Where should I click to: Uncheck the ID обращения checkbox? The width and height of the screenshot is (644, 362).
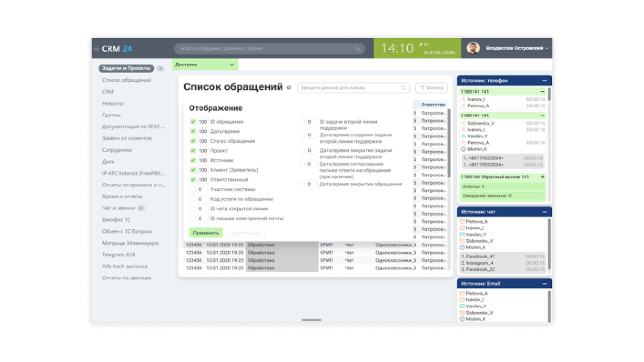click(193, 122)
